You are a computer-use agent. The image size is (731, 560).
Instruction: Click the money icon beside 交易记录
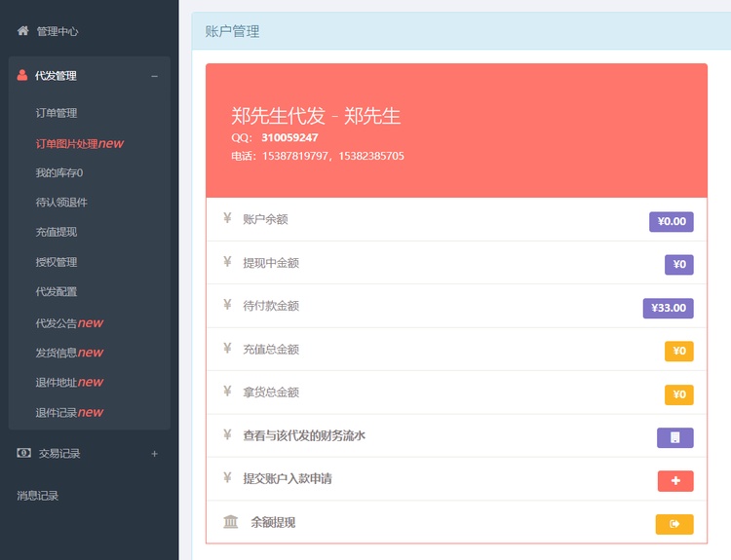(x=23, y=453)
